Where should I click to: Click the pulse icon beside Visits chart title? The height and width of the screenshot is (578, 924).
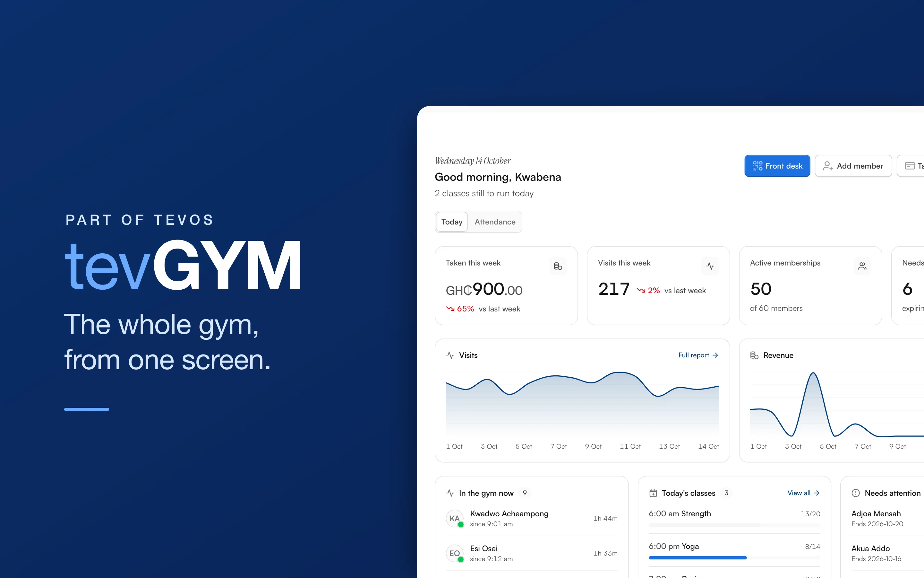tap(450, 355)
